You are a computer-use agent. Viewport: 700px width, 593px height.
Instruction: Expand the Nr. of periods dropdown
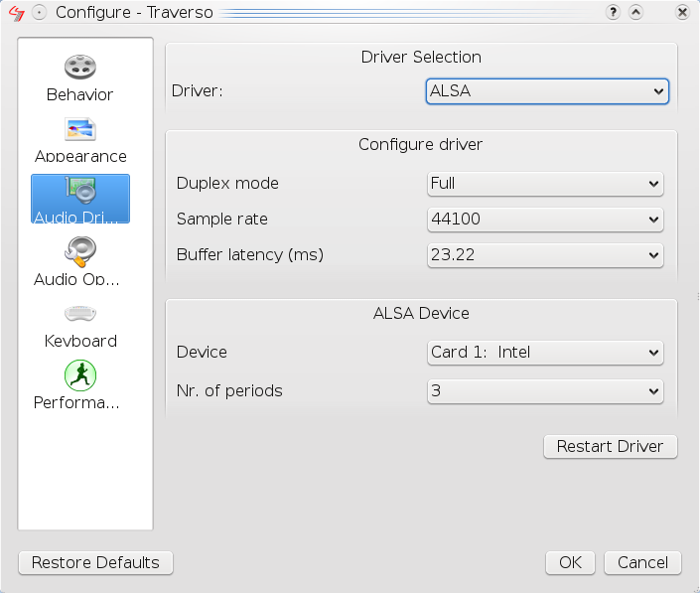544,391
